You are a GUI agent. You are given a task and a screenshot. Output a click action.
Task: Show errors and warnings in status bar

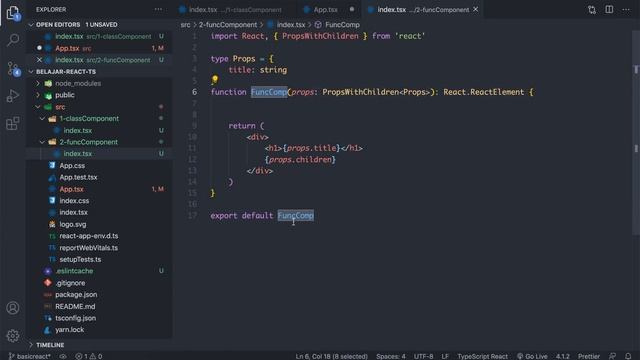pos(89,356)
